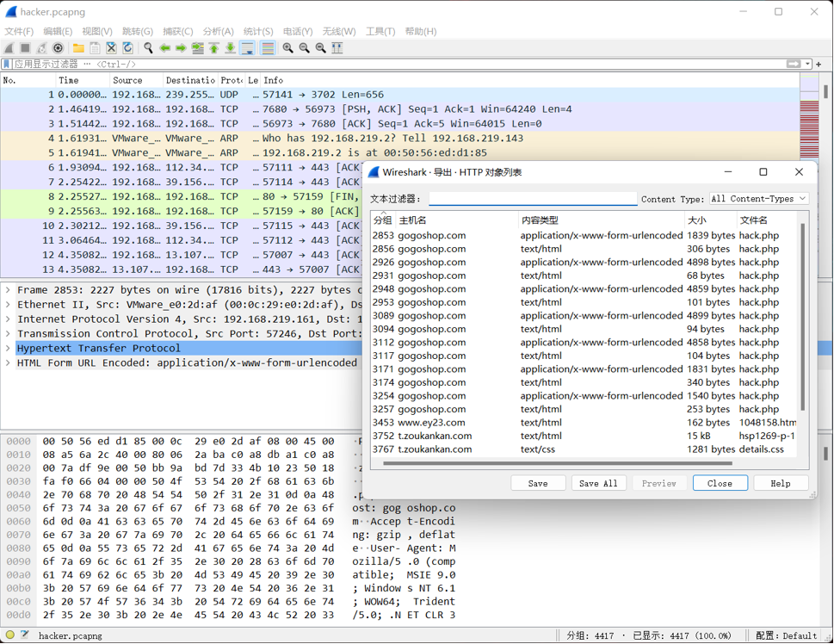Click the Wireshark fin icon in the main title bar
The width and height of the screenshot is (834, 644).
(10, 12)
